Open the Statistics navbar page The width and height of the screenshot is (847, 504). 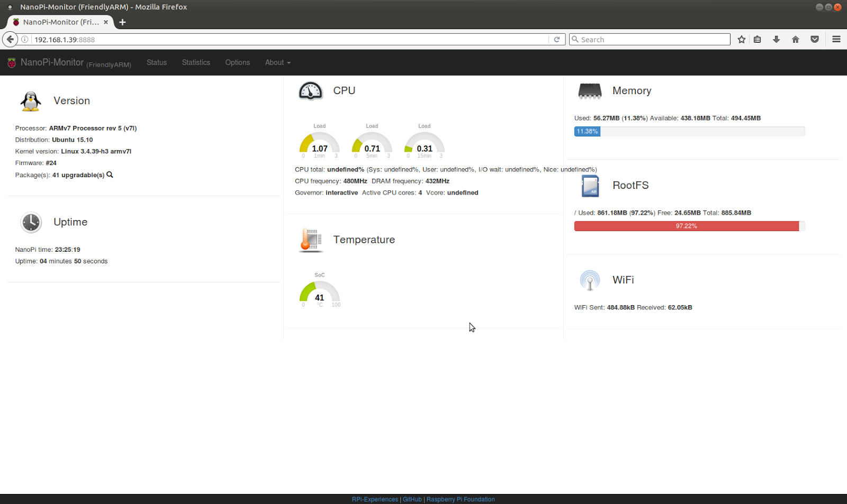pyautogui.click(x=196, y=62)
